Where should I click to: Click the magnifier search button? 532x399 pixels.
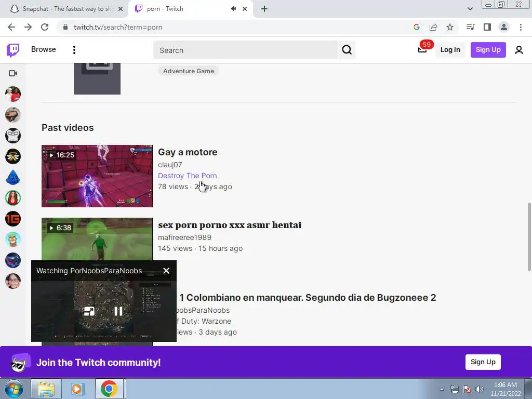(x=347, y=50)
